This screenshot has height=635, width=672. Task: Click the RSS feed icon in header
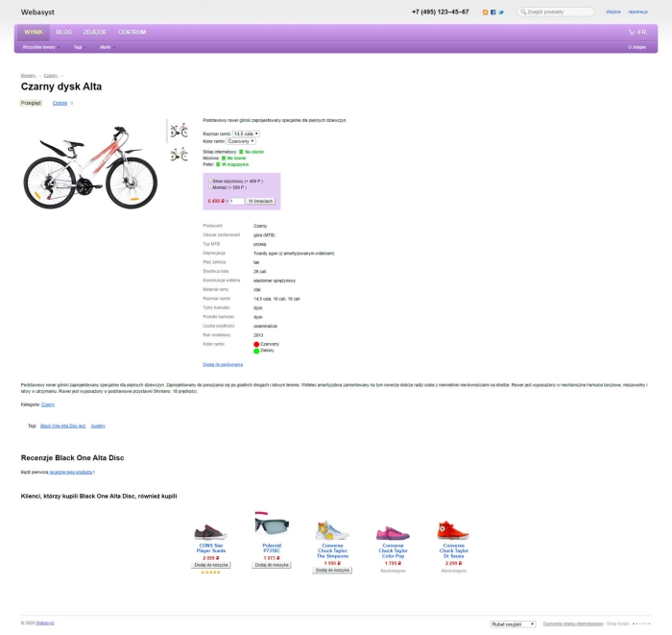click(485, 12)
